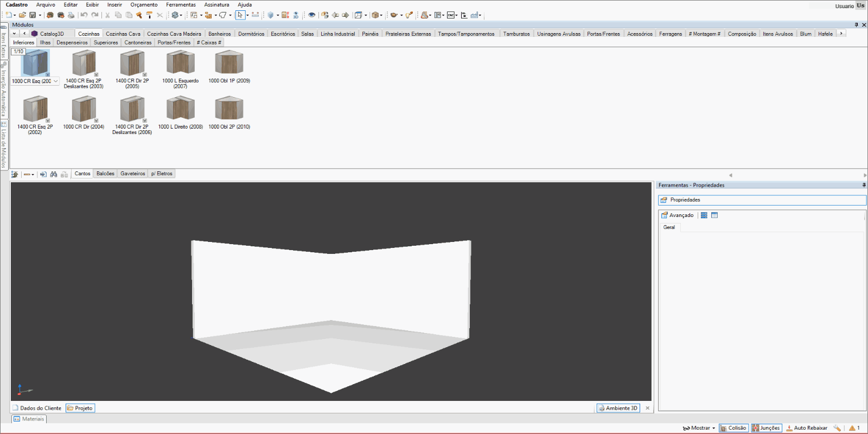Open the Assinatura menu
This screenshot has width=868, height=434.
pos(216,4)
